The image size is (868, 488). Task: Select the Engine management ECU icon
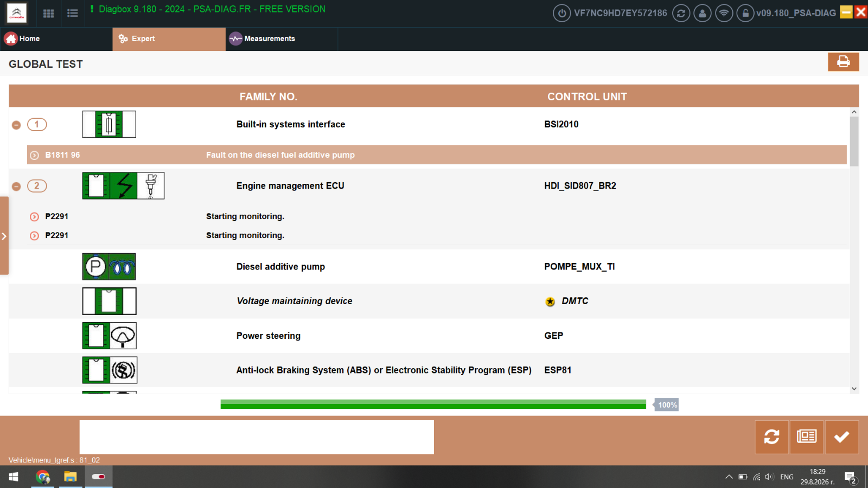(x=123, y=185)
